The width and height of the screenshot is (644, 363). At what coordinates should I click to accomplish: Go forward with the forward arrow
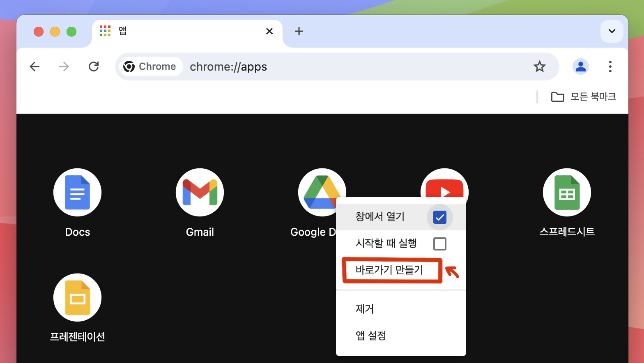tap(64, 67)
